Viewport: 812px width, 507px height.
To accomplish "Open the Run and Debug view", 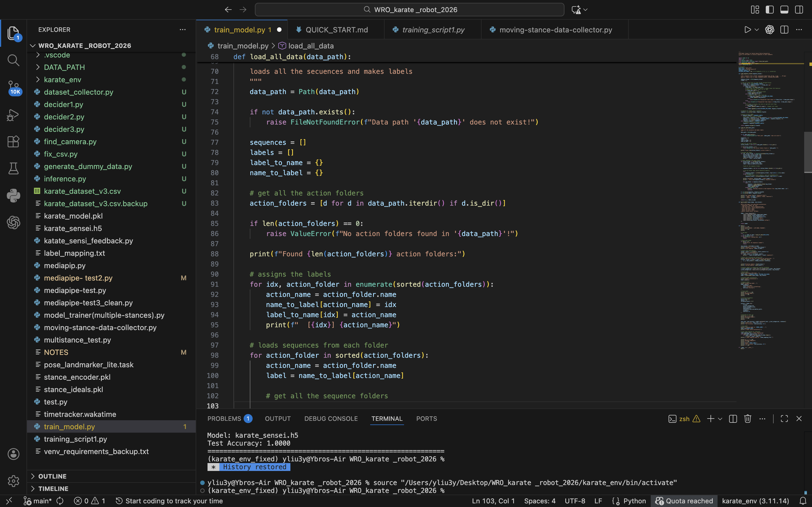I will coord(14,115).
